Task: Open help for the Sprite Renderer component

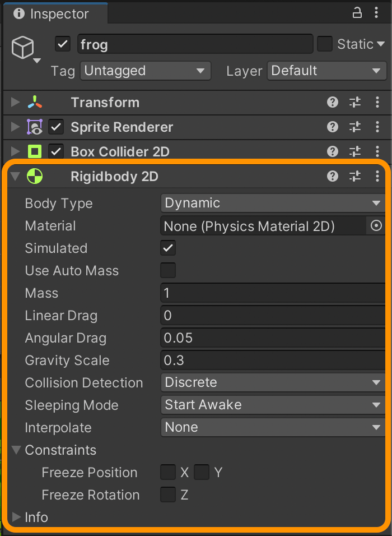Action: click(x=333, y=127)
